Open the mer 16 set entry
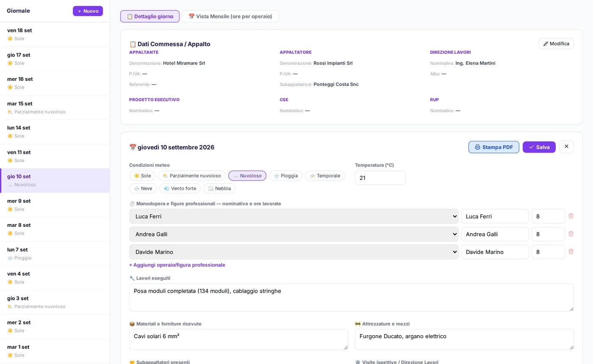 (x=55, y=83)
